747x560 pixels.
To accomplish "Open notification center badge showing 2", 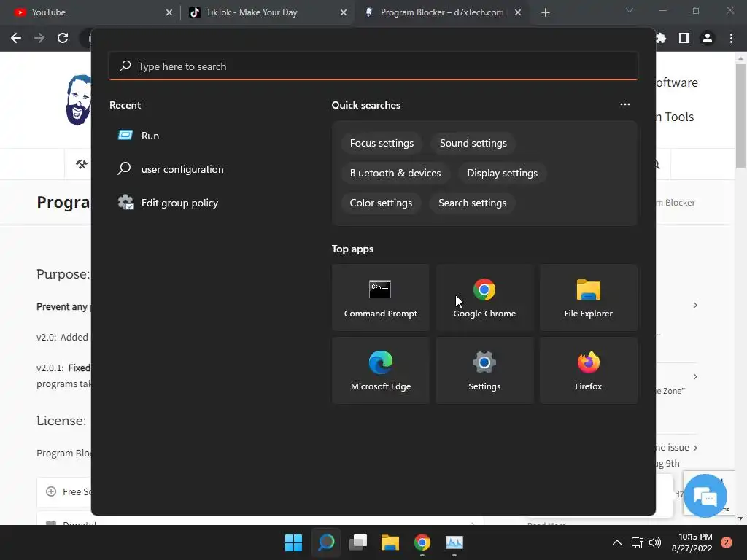I will point(726,542).
